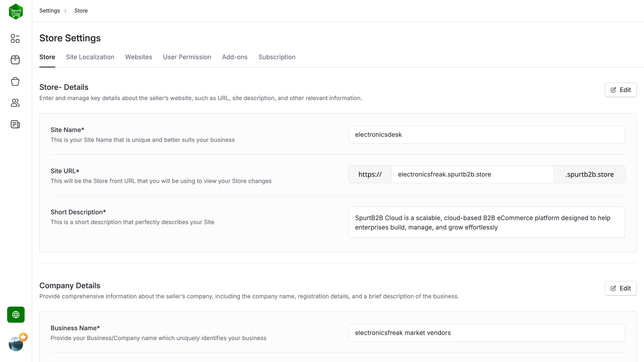Click the Spurt logo in the top corner
The height and width of the screenshot is (362, 644).
click(x=16, y=11)
